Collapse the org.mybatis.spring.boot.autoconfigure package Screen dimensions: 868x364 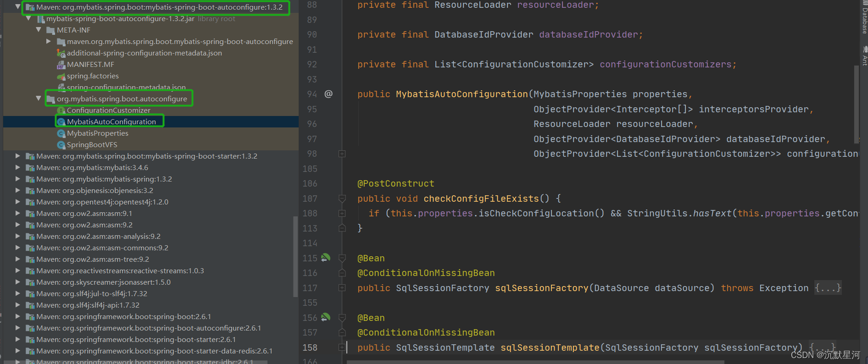[x=39, y=99]
